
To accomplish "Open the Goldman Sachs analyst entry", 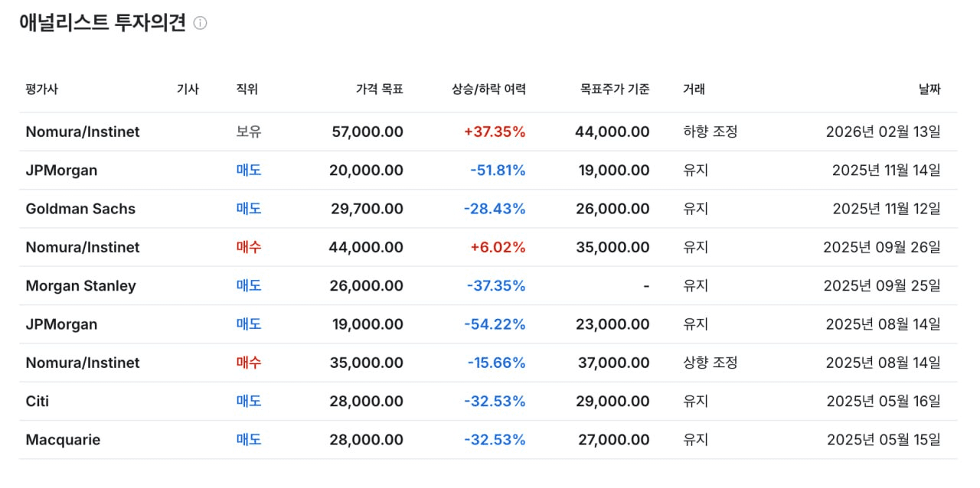I will [x=80, y=209].
